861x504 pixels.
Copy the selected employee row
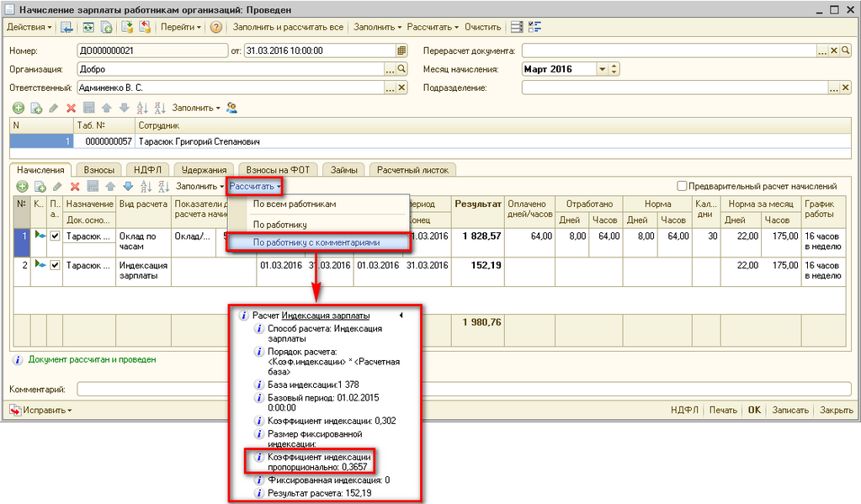tap(36, 109)
